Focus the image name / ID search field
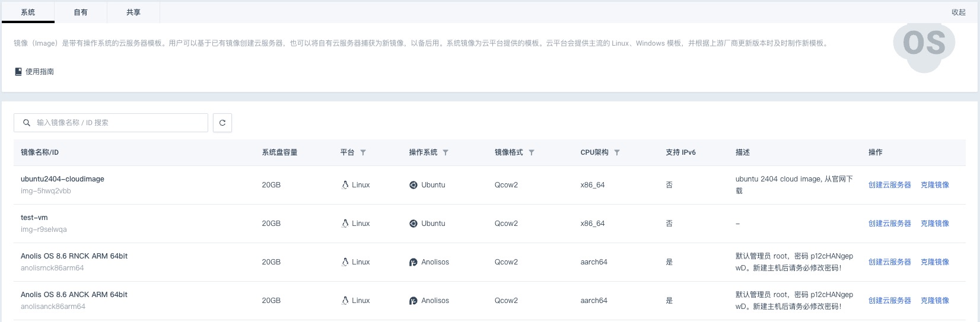This screenshot has width=980, height=322. [119, 123]
